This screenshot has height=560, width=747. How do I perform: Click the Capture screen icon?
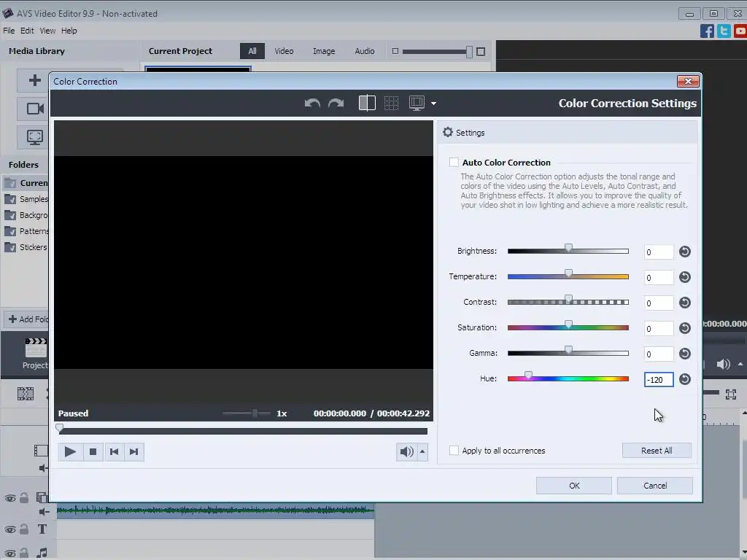pos(34,137)
